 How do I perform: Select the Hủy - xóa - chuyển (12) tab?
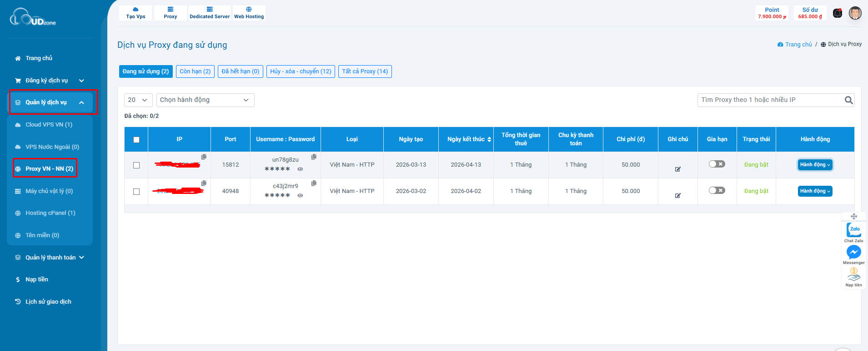(x=301, y=71)
